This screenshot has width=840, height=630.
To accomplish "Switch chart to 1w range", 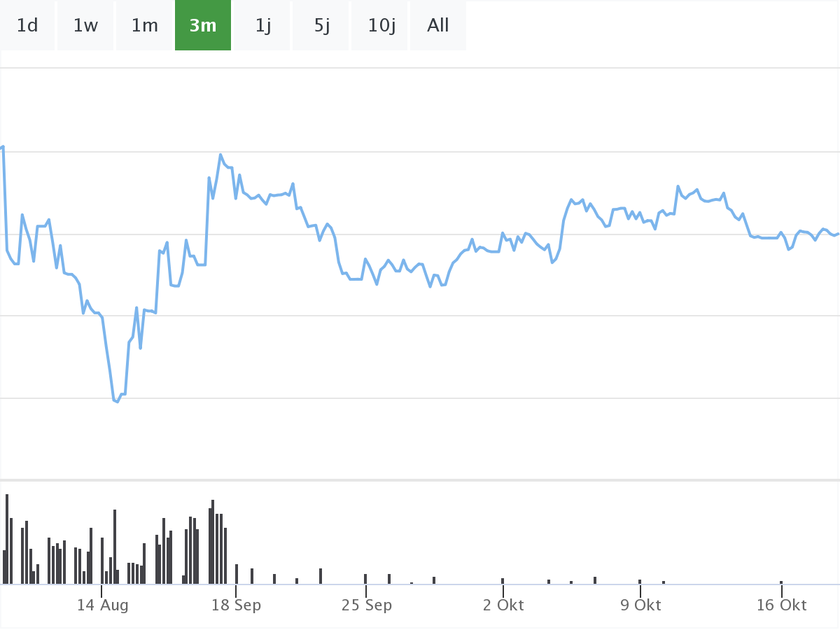I will (x=85, y=26).
